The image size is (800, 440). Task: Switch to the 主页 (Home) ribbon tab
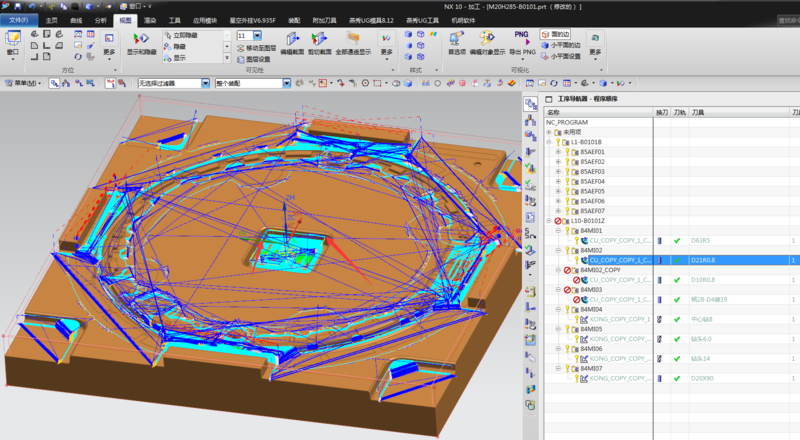(x=51, y=19)
